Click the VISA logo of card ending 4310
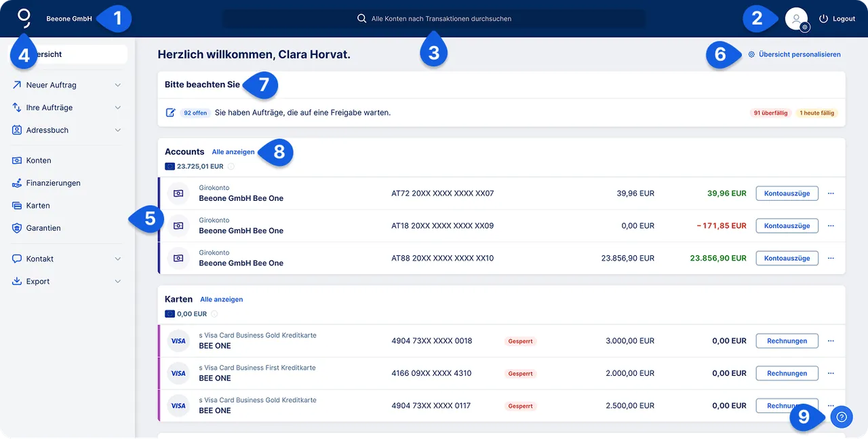The image size is (868, 439). [x=178, y=373]
